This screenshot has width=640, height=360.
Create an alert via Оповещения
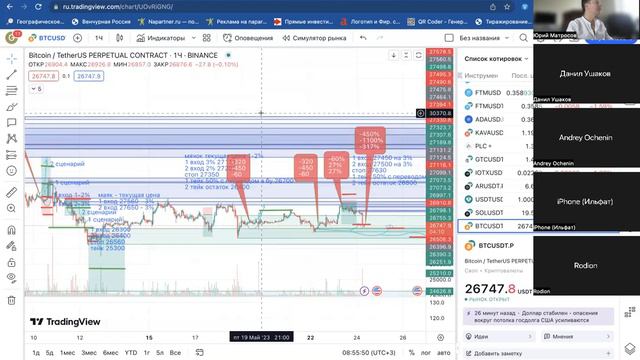pos(248,38)
